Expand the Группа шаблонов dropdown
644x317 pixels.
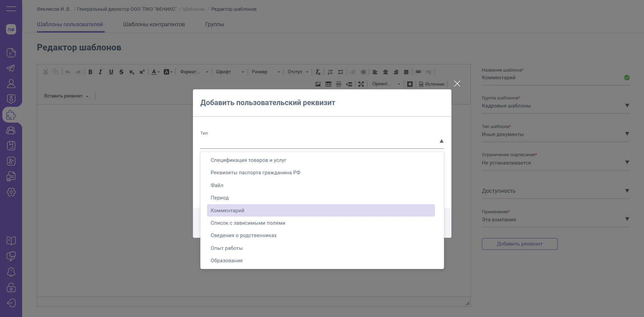coord(627,105)
